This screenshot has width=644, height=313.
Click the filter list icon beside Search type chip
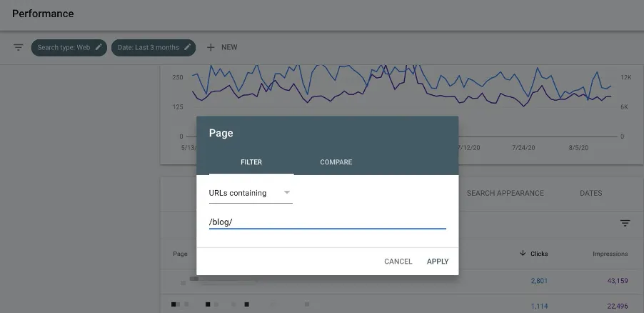(19, 48)
